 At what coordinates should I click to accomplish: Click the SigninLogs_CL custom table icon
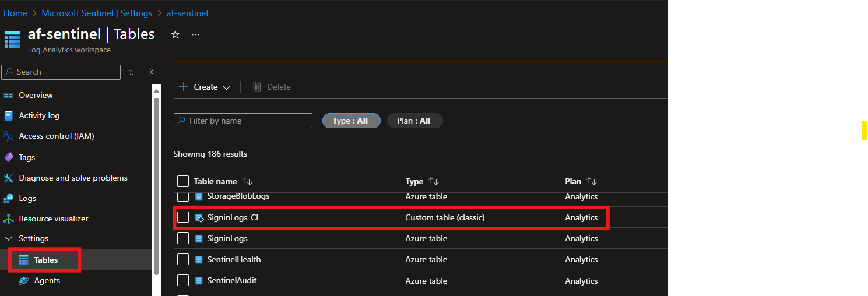pyautogui.click(x=199, y=217)
